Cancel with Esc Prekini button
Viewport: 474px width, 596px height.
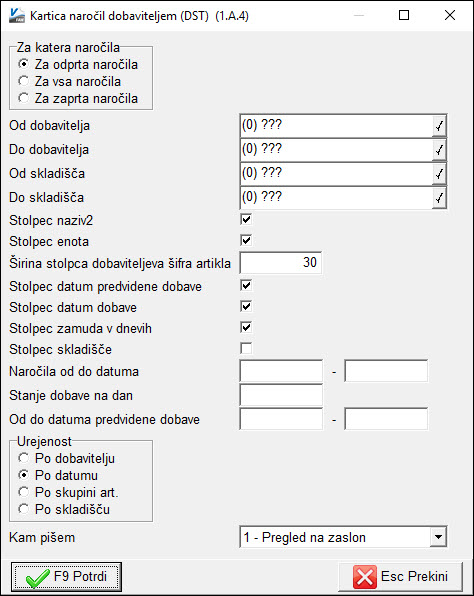click(x=401, y=577)
